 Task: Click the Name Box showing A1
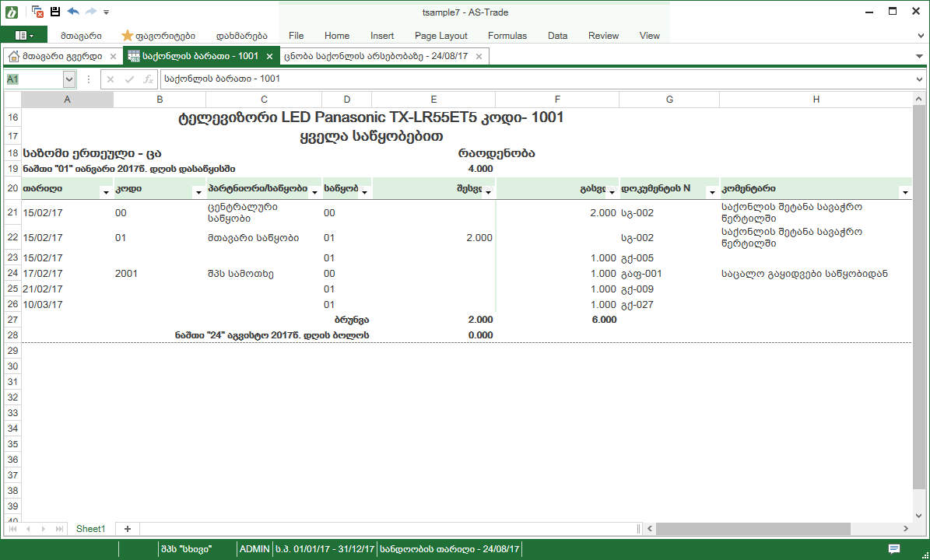[33, 79]
